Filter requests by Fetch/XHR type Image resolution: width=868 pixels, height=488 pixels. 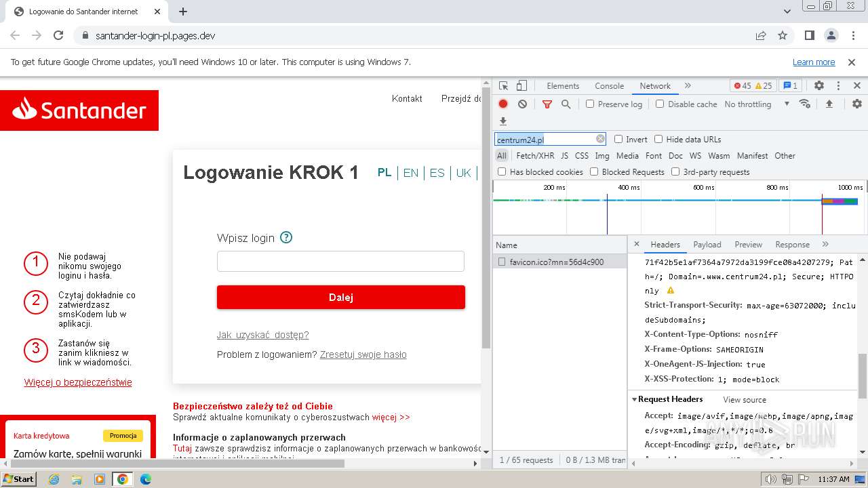click(x=535, y=155)
